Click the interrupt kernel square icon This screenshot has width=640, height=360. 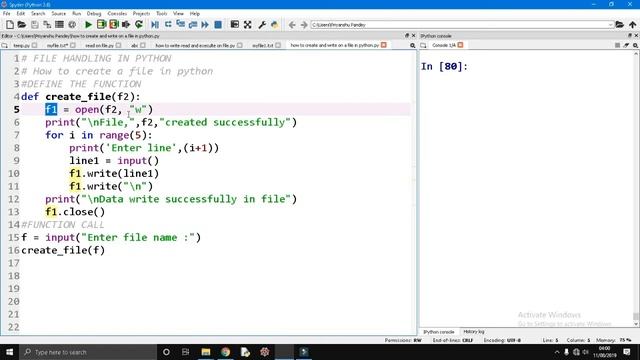(618, 45)
